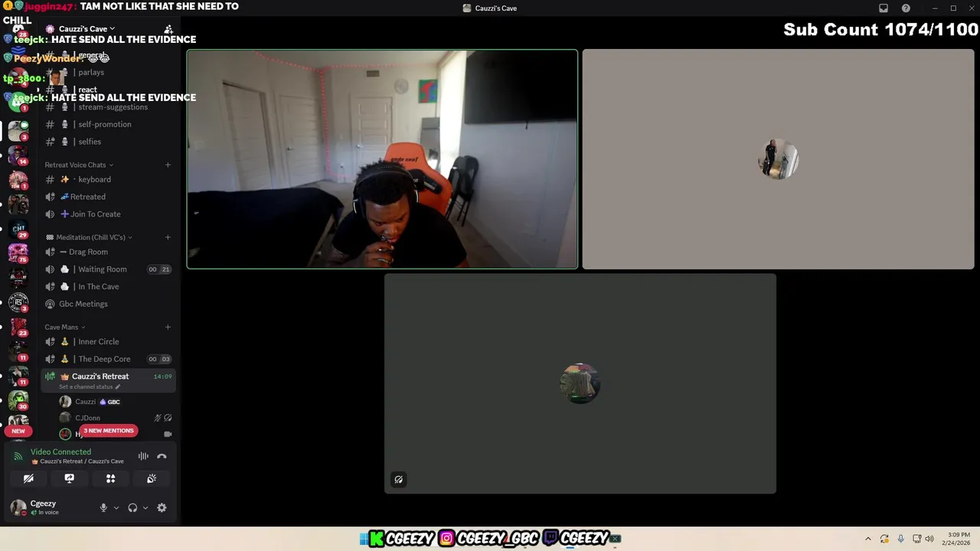
Task: Open User Settings gear
Action: click(162, 507)
